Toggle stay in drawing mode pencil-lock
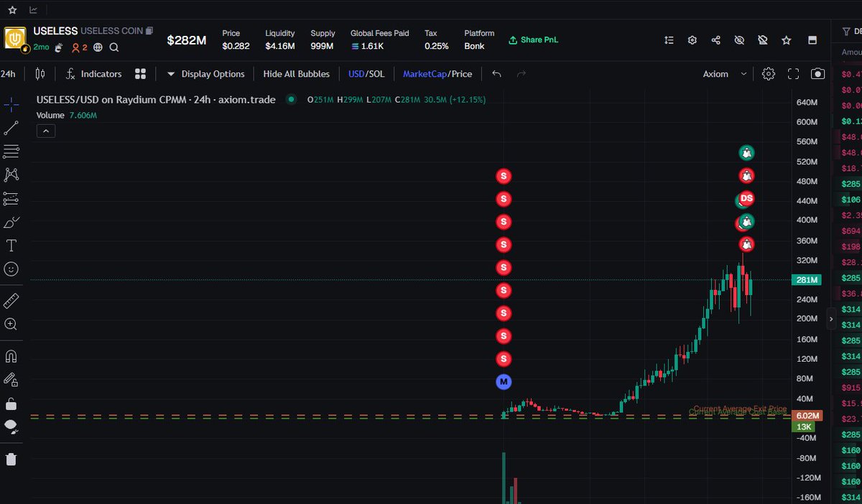This screenshot has width=862, height=504. (x=11, y=379)
